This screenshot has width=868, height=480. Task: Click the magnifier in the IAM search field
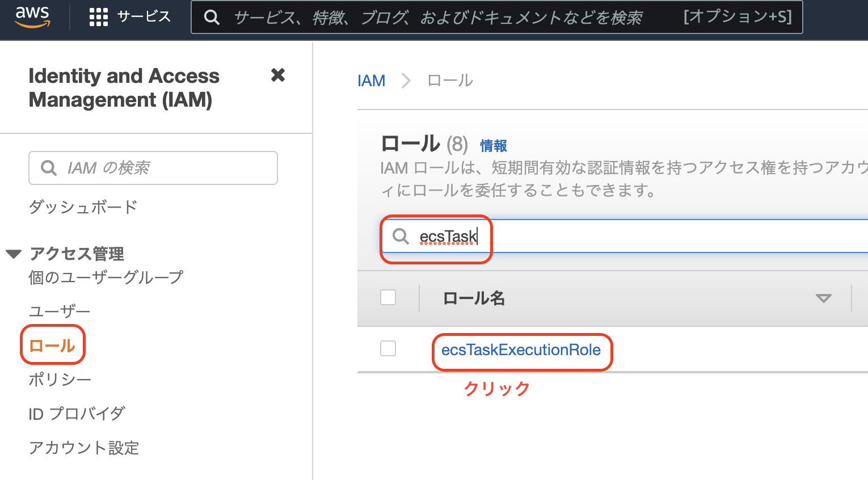click(48, 167)
